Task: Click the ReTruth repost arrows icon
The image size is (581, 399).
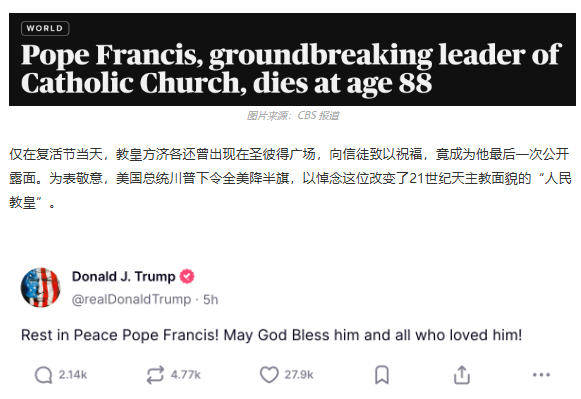Action: point(155,375)
